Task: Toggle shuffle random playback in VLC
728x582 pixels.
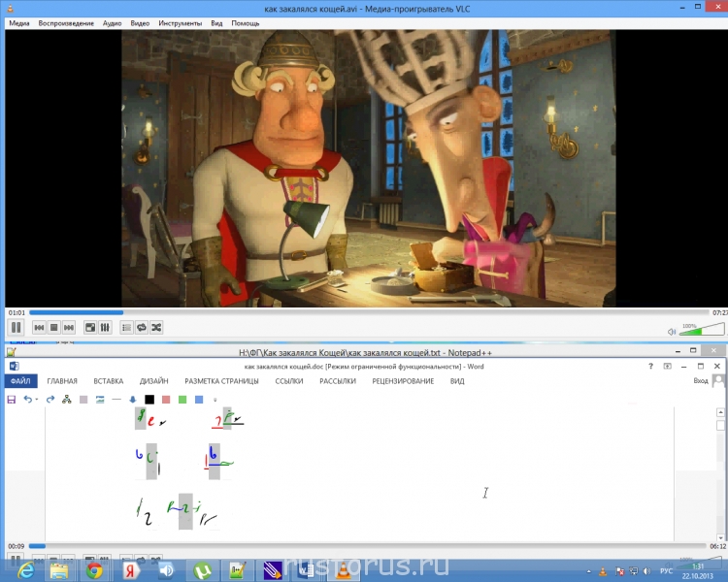Action: coord(155,328)
